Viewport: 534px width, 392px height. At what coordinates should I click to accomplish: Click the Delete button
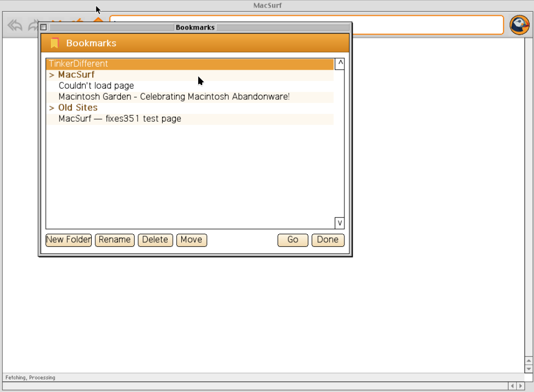point(155,240)
